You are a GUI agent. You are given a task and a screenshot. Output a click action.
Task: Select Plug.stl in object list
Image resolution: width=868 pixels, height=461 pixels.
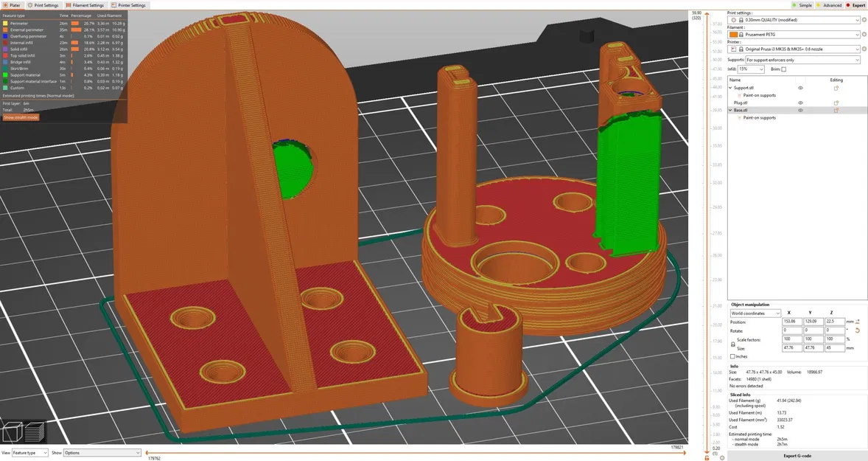pyautogui.click(x=740, y=103)
